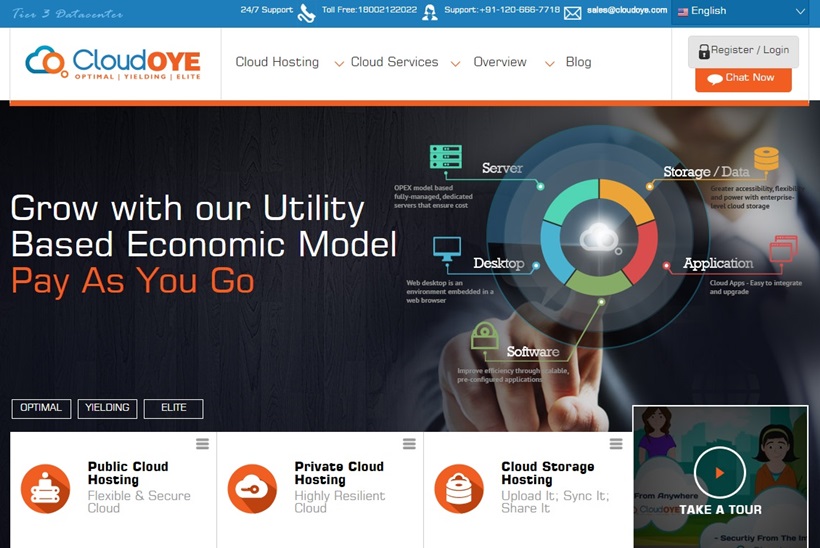Click the Cloud Storage Hosting database icon
The width and height of the screenshot is (820, 548).
[459, 488]
